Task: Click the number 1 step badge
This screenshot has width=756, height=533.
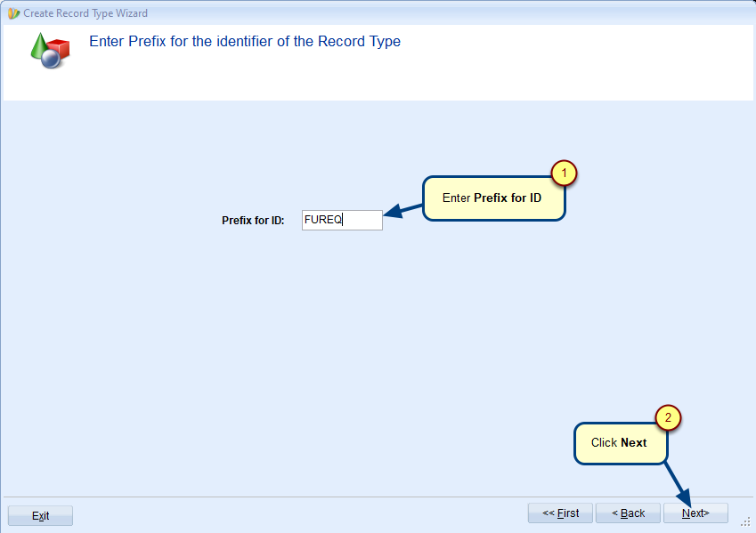Action: tap(565, 174)
